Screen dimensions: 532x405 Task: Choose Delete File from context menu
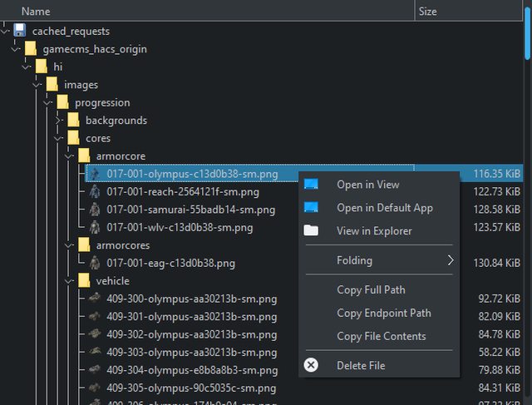(x=379, y=365)
